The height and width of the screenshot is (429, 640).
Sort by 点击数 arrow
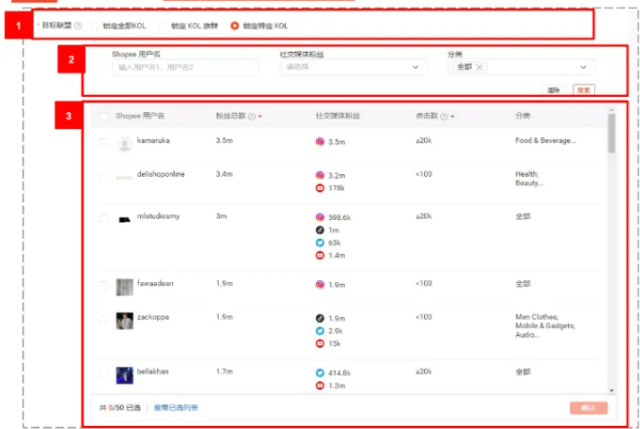tap(452, 117)
